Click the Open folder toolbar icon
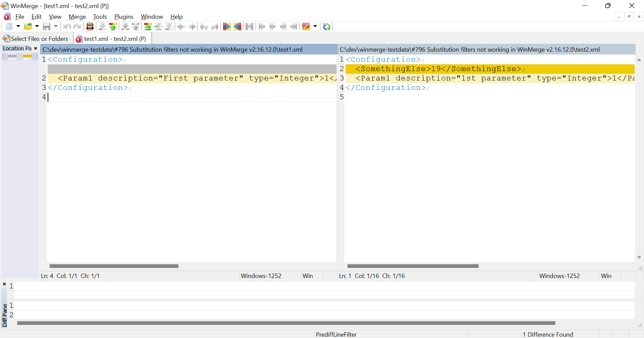Screen dimensions: 644x338 tap(28, 26)
